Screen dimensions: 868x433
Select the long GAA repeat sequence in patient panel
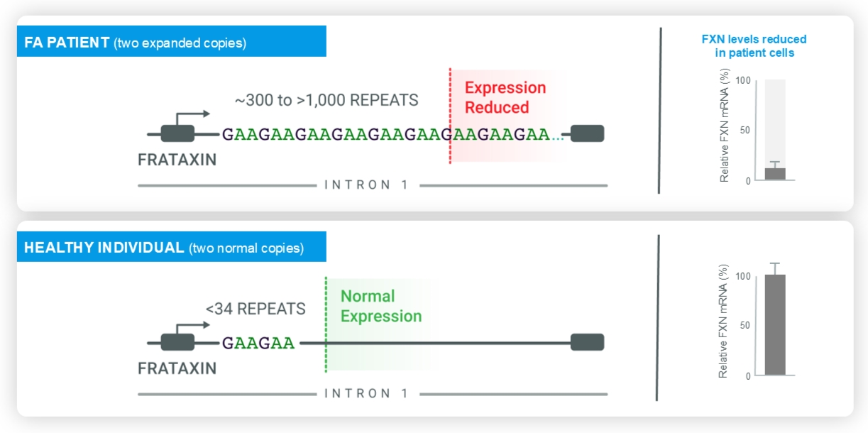pyautogui.click(x=390, y=133)
